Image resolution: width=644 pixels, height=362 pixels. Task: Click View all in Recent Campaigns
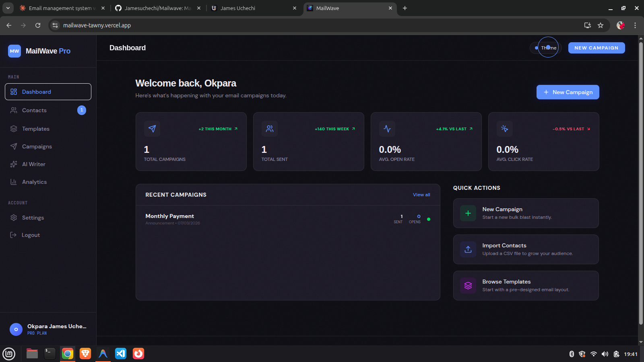coord(421,195)
